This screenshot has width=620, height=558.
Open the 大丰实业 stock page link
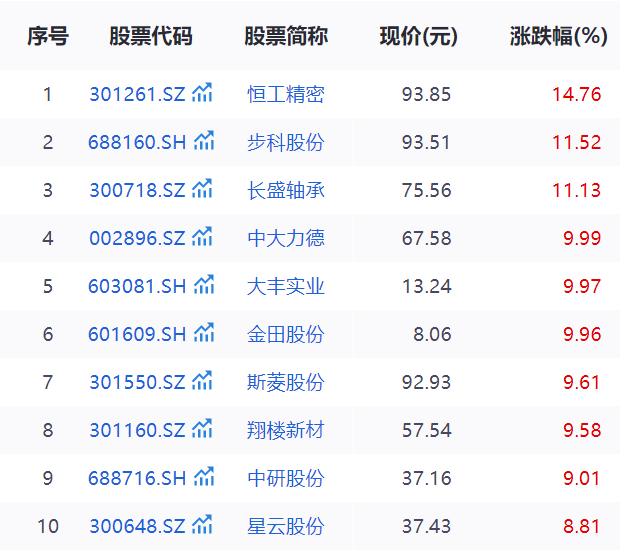(286, 287)
